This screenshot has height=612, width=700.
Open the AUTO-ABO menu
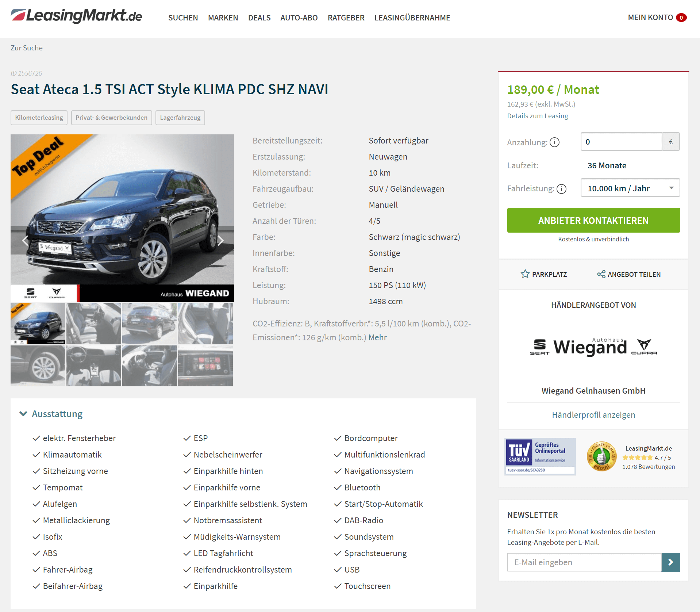[x=299, y=18]
